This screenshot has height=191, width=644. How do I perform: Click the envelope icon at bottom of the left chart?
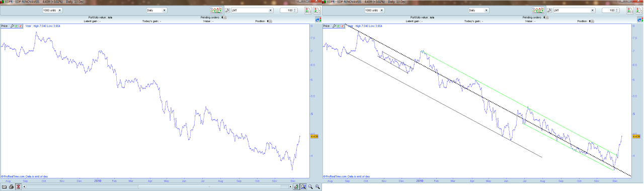pyautogui.click(x=4, y=186)
